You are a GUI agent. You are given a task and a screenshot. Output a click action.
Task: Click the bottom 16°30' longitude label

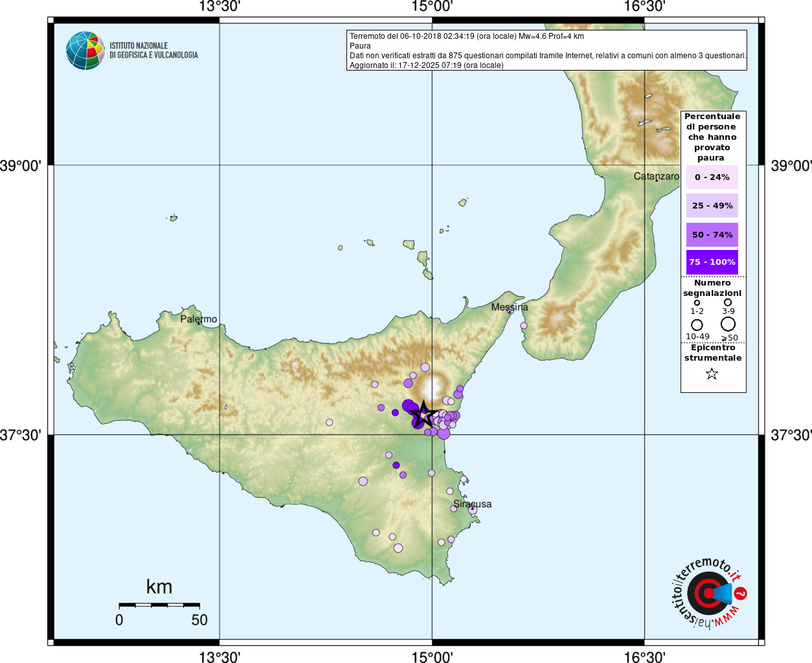point(644,657)
